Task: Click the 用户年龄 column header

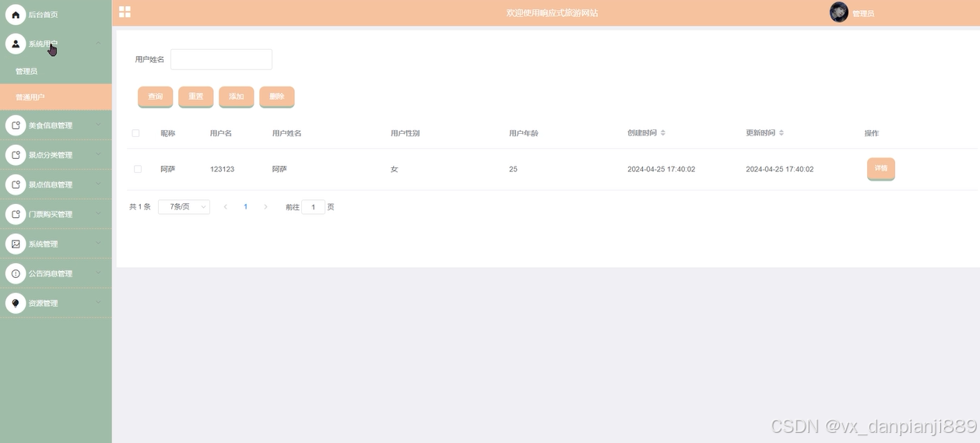Action: point(524,133)
